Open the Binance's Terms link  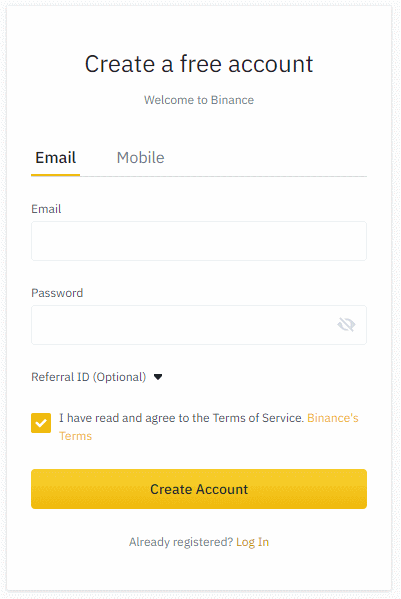tap(333, 418)
